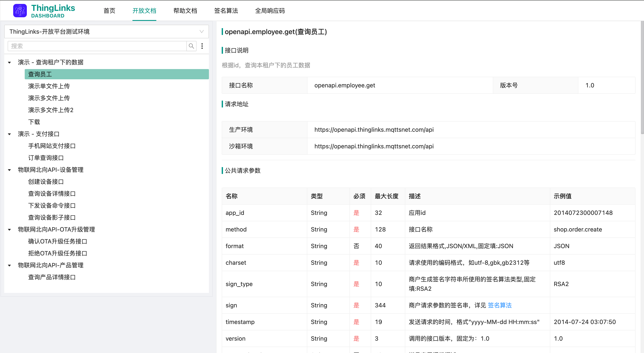The image size is (644, 353).
Task: Open 确认OTA升级任务接口 in the tree
Action: (58, 242)
